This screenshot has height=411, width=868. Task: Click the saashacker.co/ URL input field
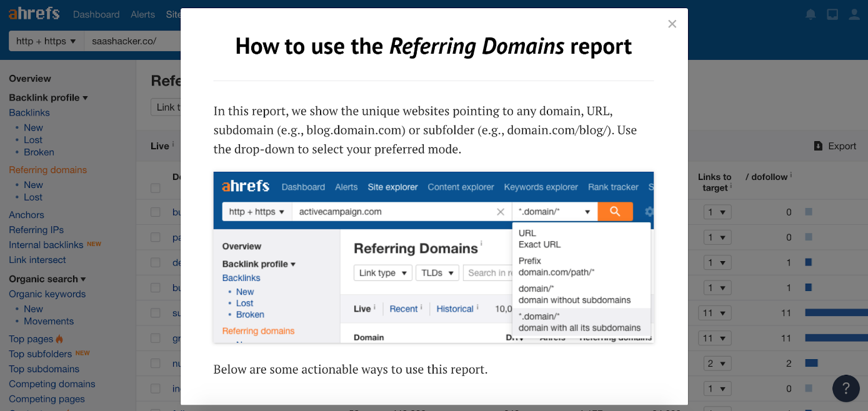tap(132, 41)
